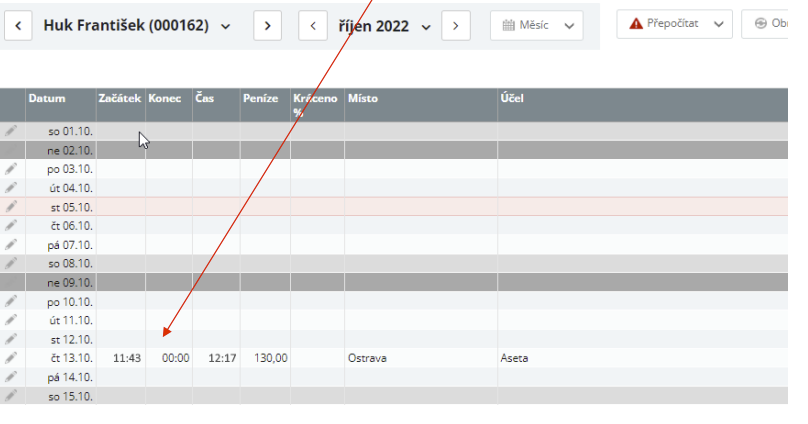This screenshot has width=808, height=424.
Task: Open the říjen 2022 month picker
Action: coord(384,26)
